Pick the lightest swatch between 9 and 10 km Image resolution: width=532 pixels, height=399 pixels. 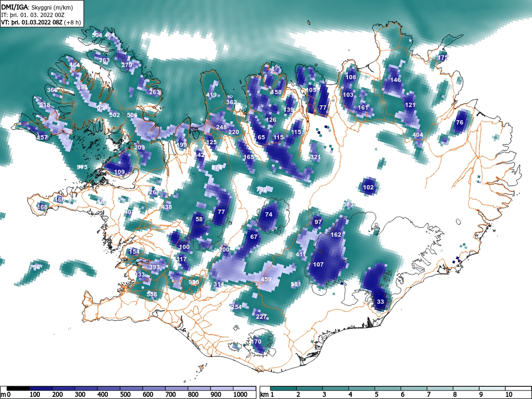coord(492,388)
